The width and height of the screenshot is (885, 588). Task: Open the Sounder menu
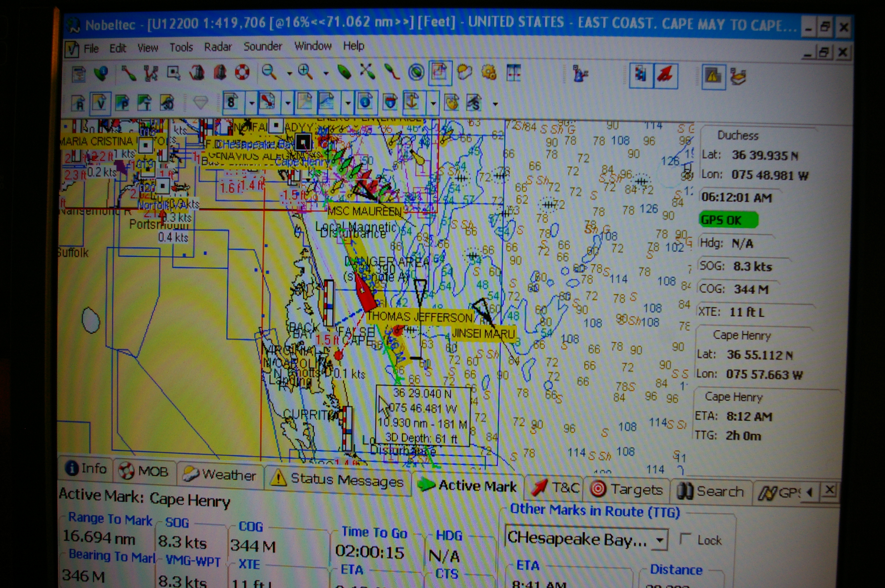point(263,46)
